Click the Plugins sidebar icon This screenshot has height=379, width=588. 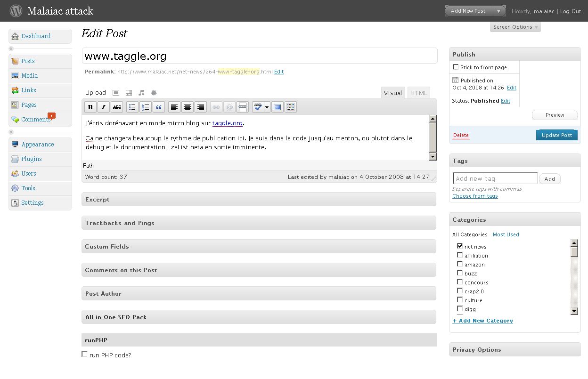[15, 159]
